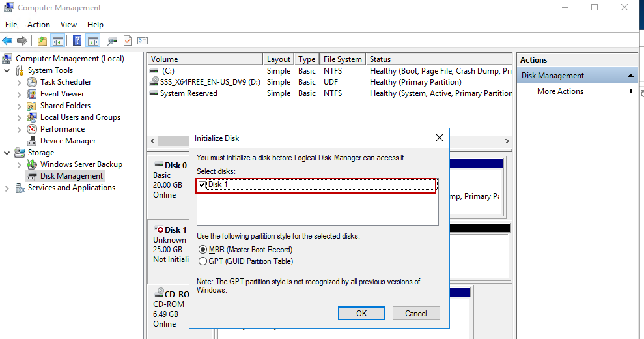
Task: Maximize the Computer Management window
Action: point(595,7)
